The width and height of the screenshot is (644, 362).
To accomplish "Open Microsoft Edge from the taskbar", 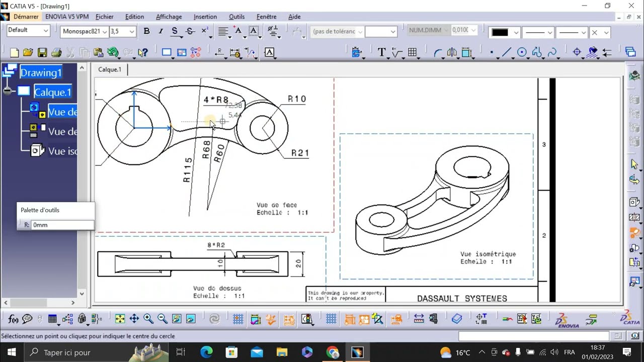I will click(x=206, y=352).
